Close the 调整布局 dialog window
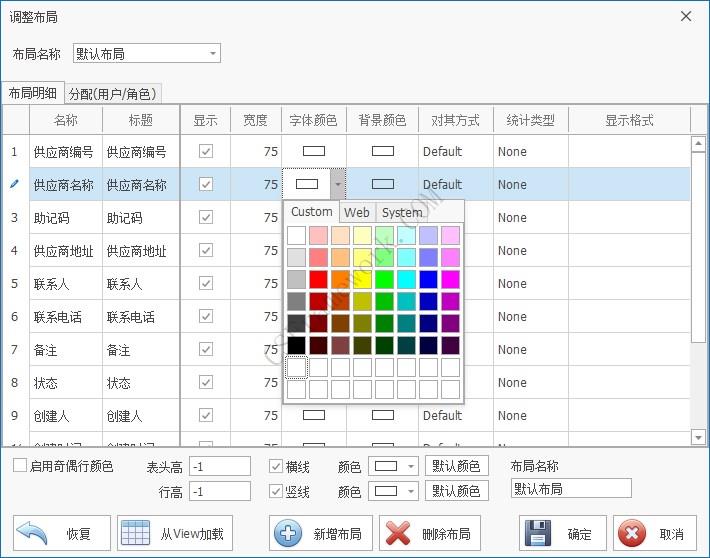 pyautogui.click(x=686, y=16)
